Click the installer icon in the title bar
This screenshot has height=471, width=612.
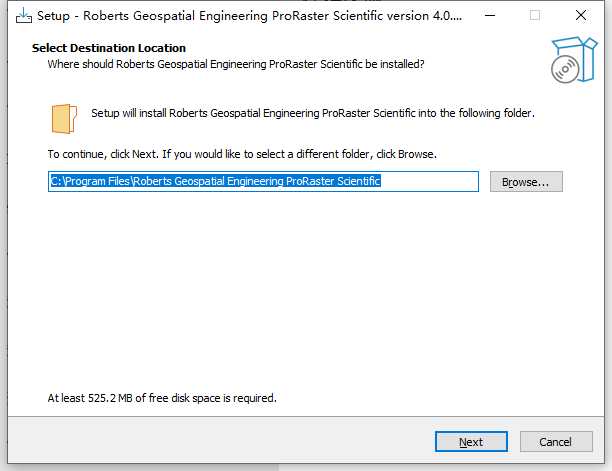(19, 16)
